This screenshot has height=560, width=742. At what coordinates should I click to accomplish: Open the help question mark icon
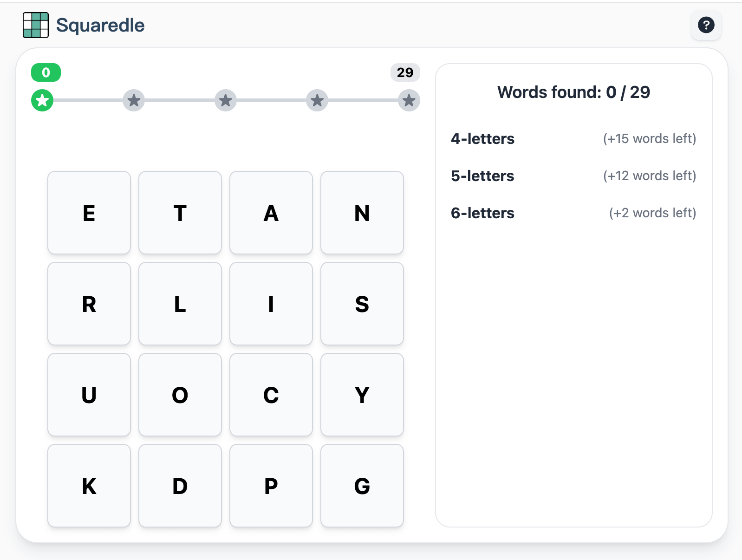click(706, 25)
